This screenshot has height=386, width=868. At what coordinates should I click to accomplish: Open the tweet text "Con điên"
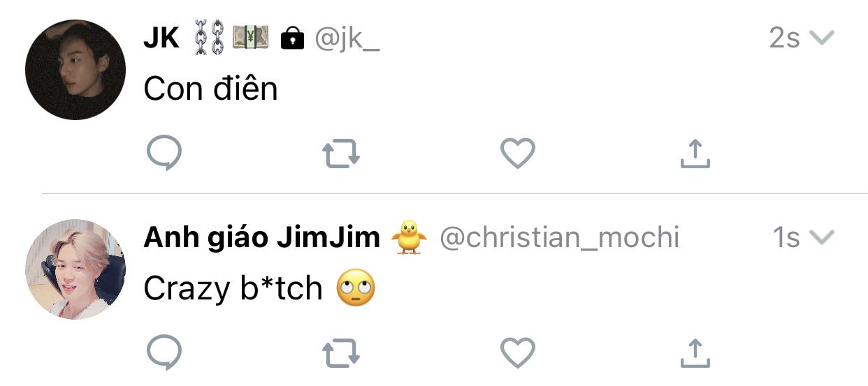pyautogui.click(x=210, y=89)
